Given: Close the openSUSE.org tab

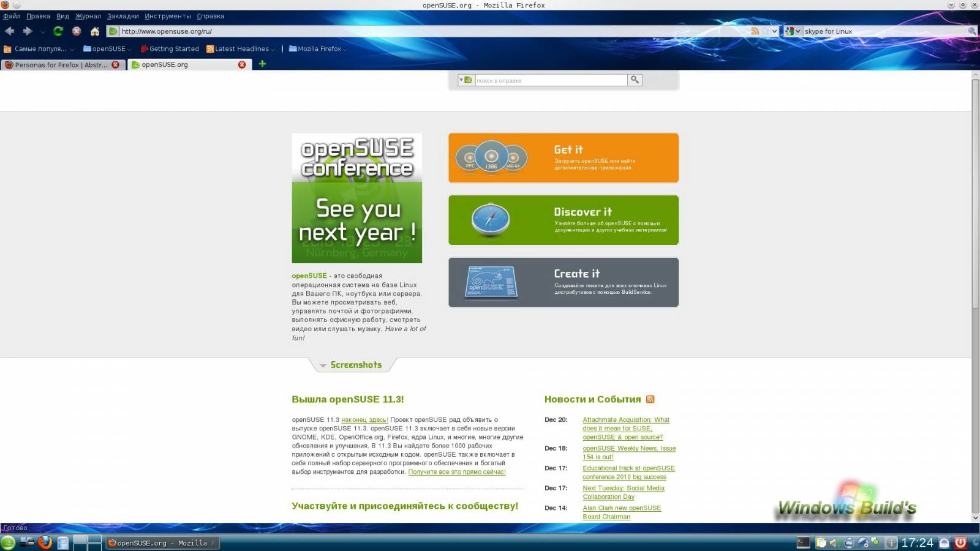Looking at the screenshot, I should pyautogui.click(x=242, y=64).
